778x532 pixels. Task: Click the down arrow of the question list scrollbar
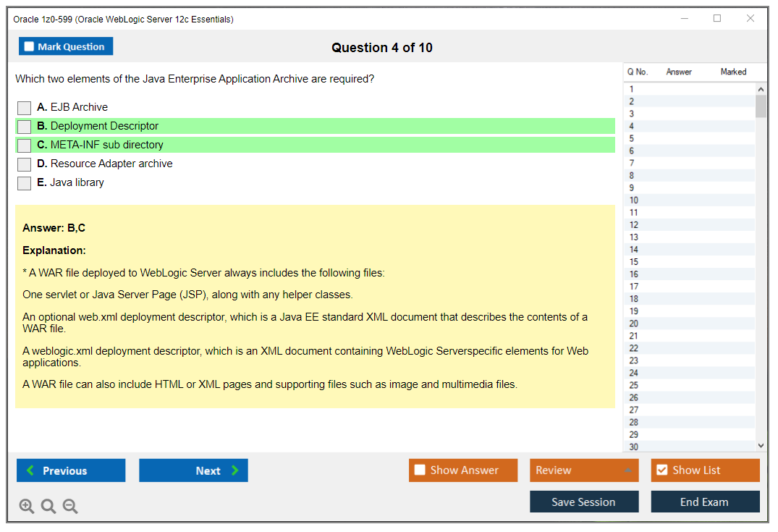click(761, 445)
